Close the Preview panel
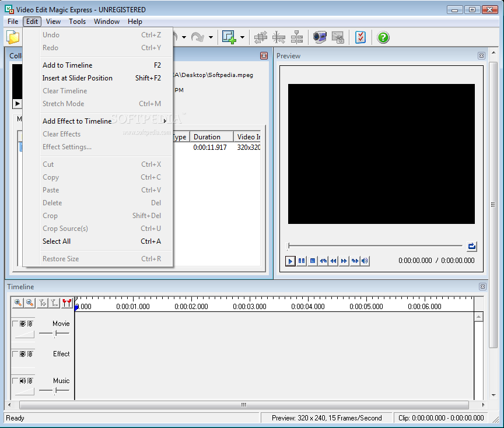 [x=481, y=56]
